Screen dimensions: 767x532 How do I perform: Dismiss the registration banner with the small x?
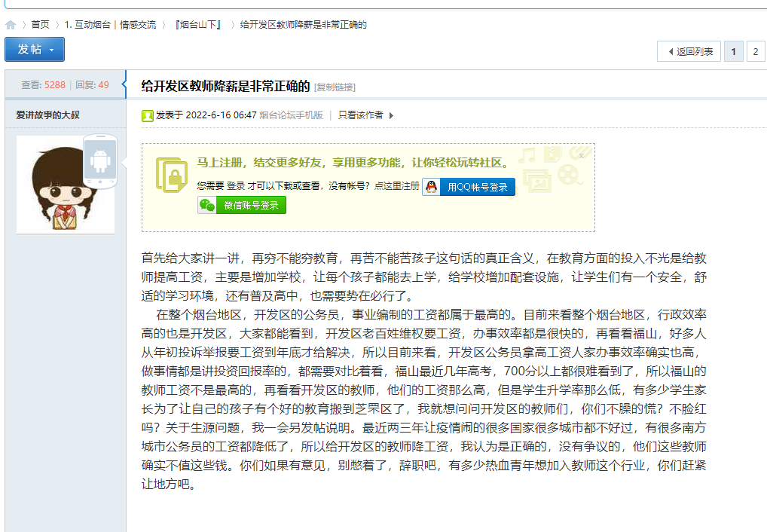pos(582,156)
